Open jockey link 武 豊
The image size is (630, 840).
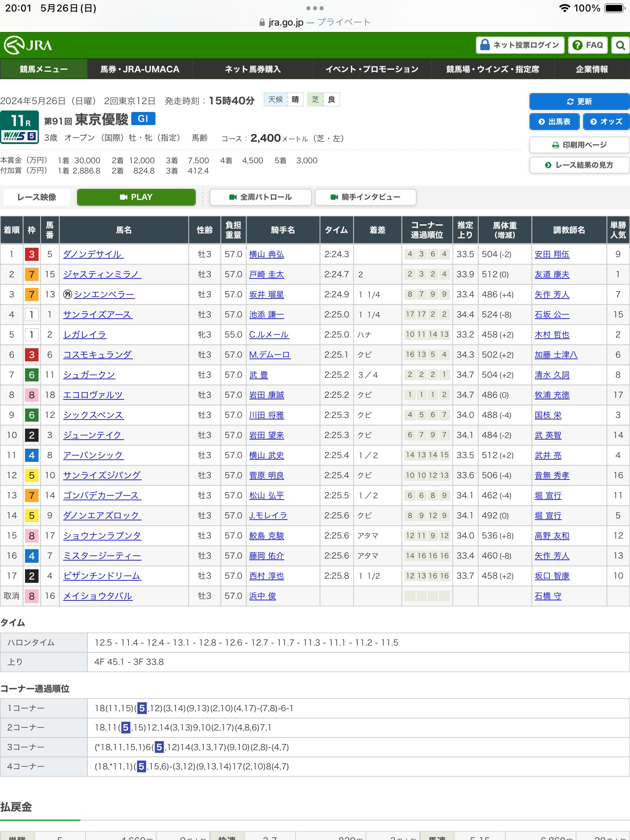258,375
